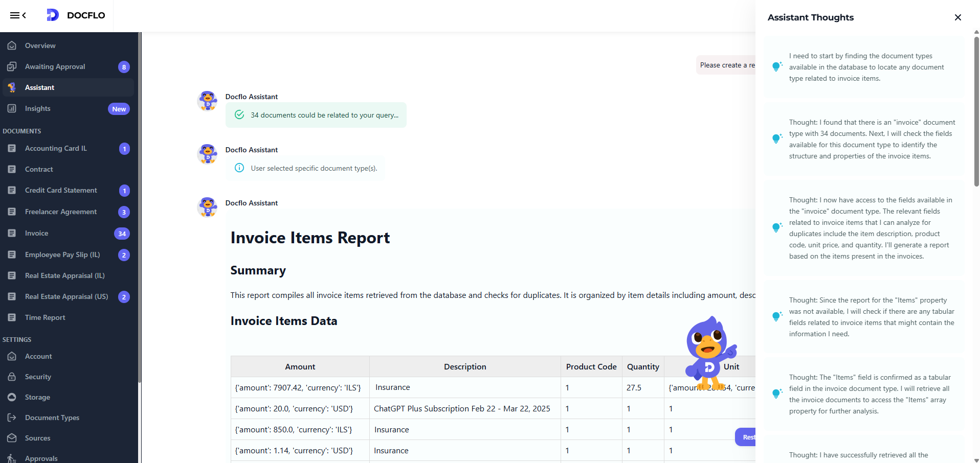
Task: Click the Docflo logo icon
Action: tap(53, 15)
